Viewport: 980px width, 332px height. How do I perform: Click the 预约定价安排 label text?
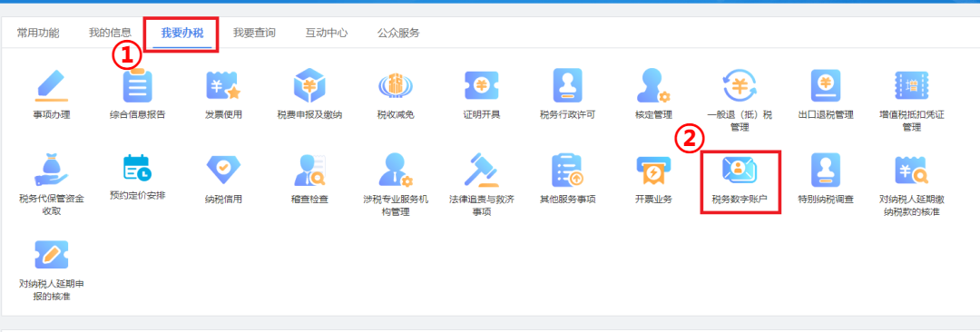[x=138, y=195]
